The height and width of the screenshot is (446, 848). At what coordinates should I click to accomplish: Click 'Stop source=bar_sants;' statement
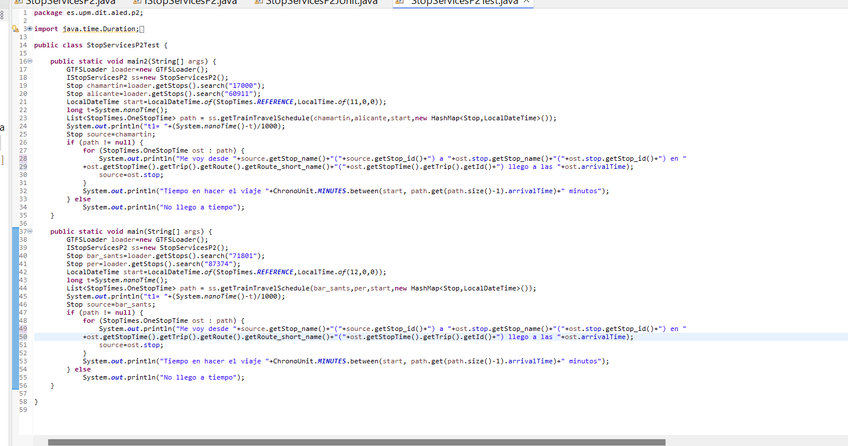[x=111, y=305]
